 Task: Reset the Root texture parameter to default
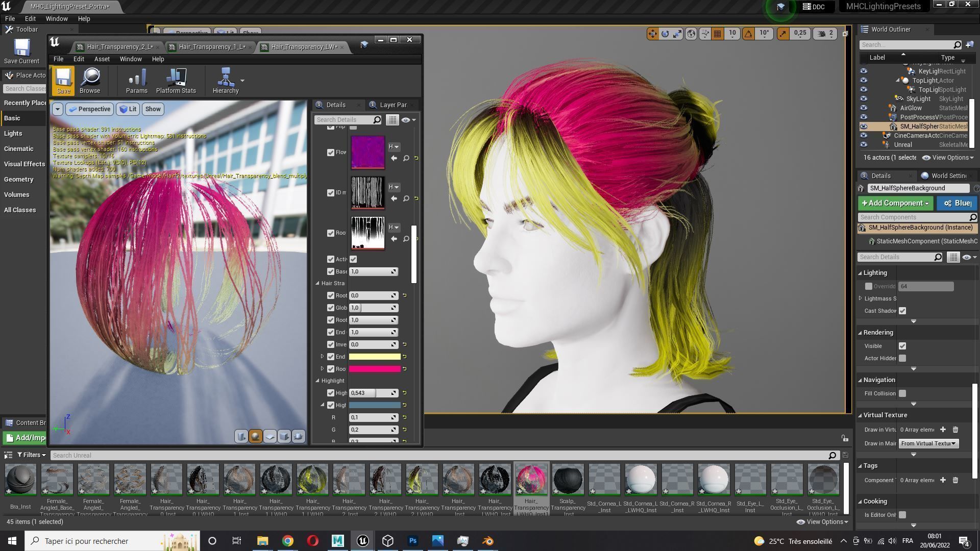pyautogui.click(x=416, y=239)
